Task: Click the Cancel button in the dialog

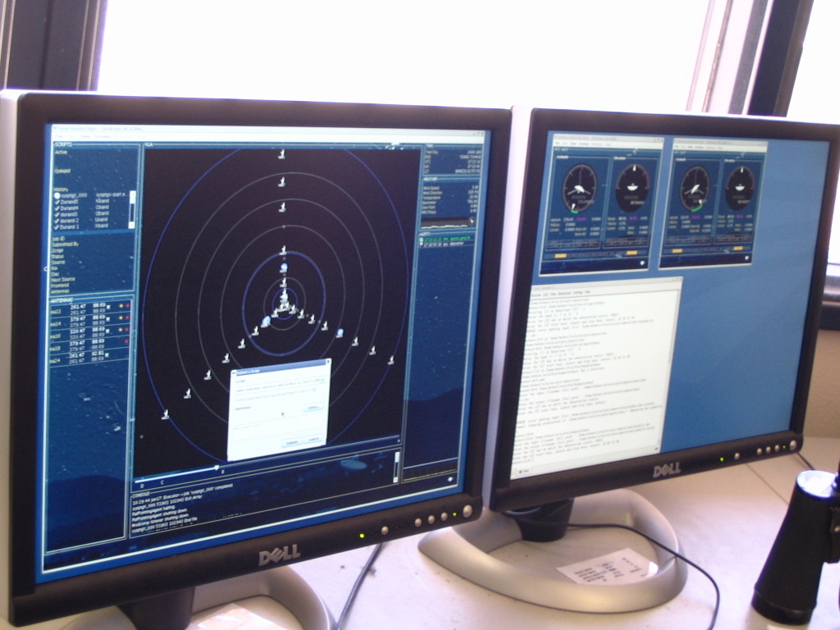Action: click(x=313, y=440)
